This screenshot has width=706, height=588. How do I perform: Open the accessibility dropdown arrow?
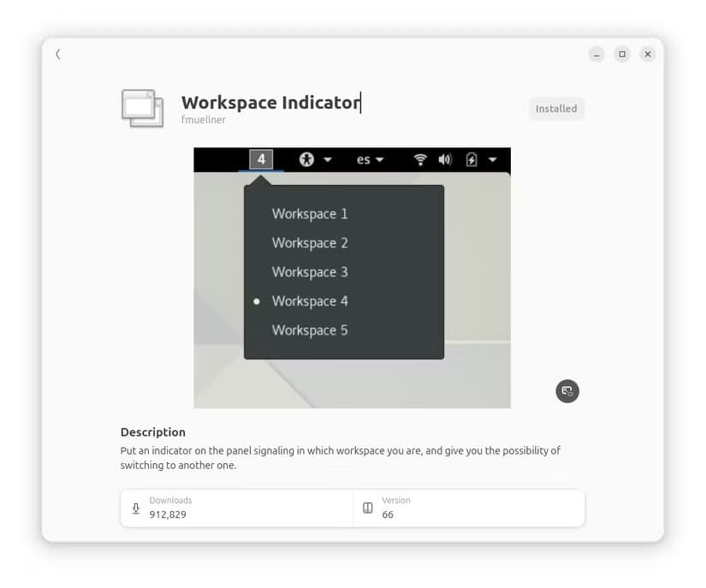pyautogui.click(x=328, y=159)
